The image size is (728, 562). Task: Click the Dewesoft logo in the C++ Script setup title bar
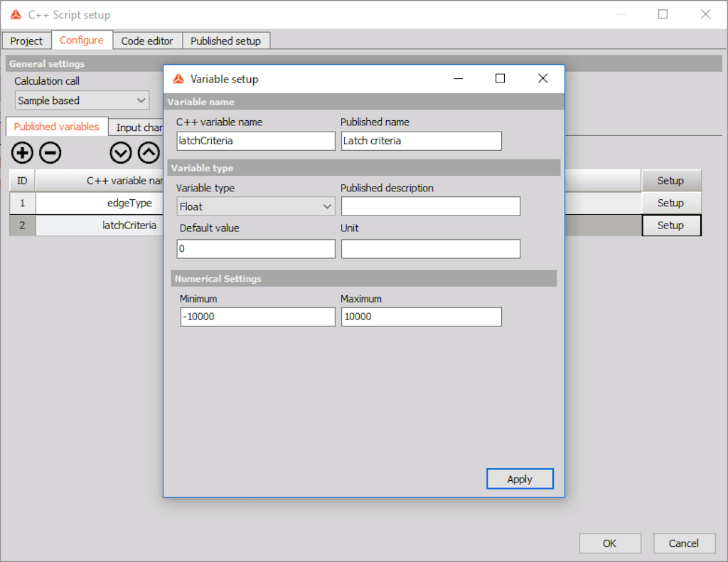(x=16, y=15)
